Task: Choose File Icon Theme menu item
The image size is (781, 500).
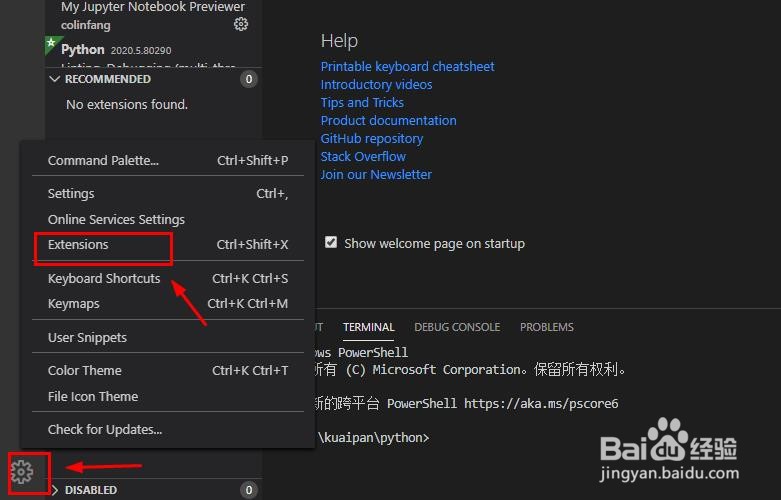Action: [x=168, y=396]
